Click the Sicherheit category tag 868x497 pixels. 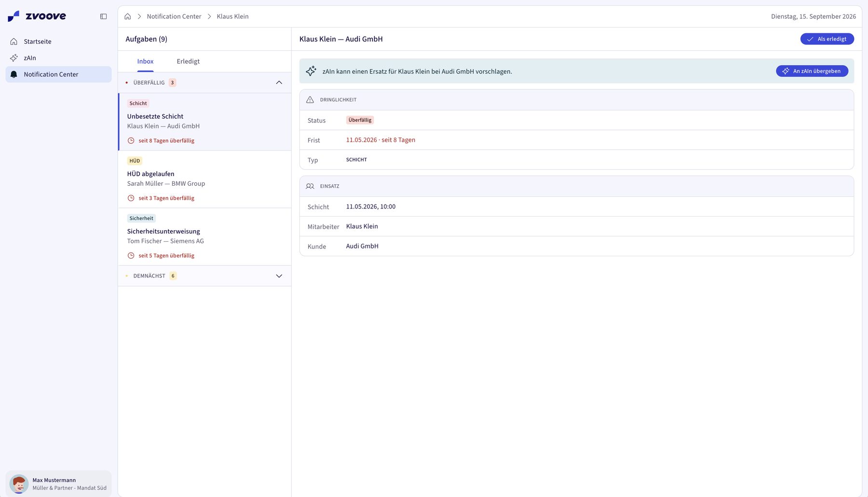(141, 218)
